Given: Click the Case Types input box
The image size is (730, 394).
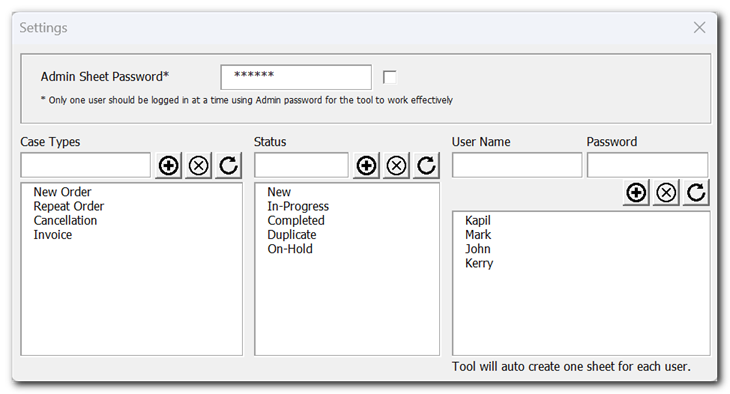Looking at the screenshot, I should (86, 165).
